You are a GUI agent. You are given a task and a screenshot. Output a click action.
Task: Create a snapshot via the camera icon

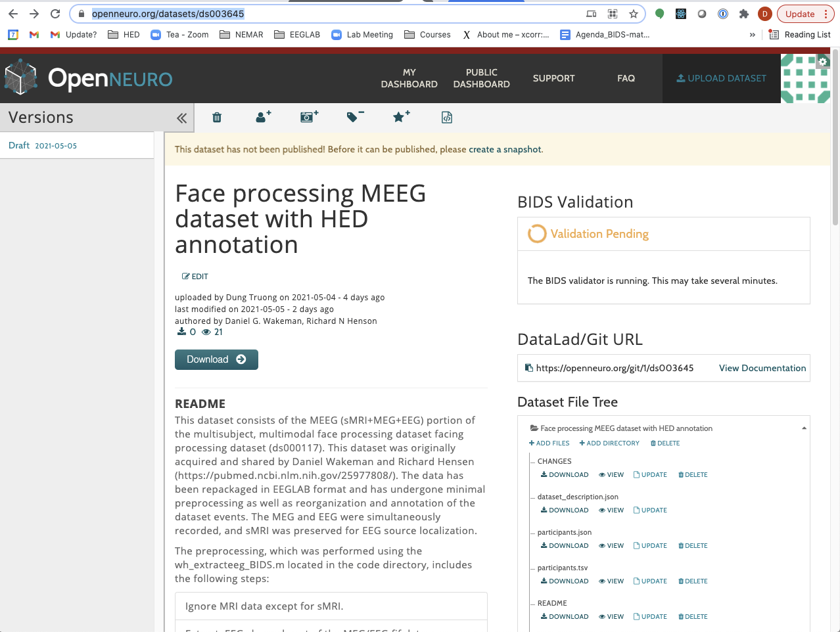(308, 117)
